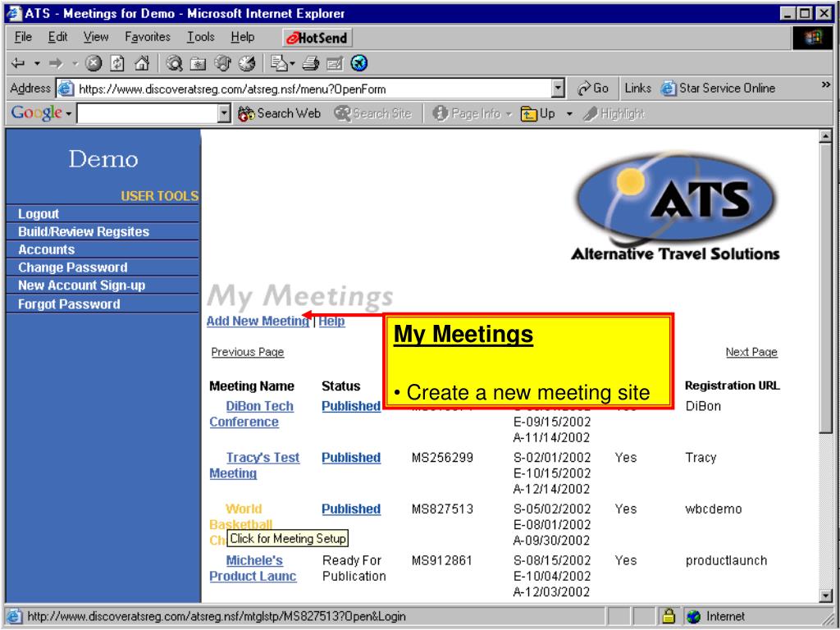840x630 pixels.
Task: Open the Favorites menu
Action: pyautogui.click(x=148, y=37)
